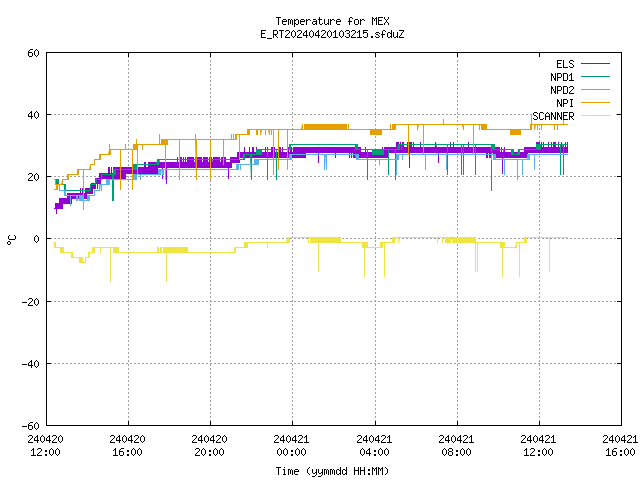Click the y-axis tick label -20
Viewport: 640px width, 480px height.
pos(31,302)
